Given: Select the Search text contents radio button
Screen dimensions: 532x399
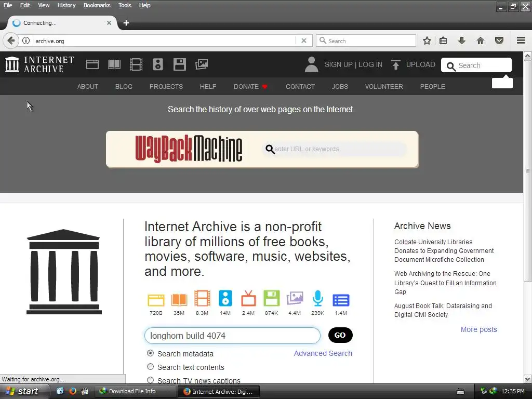Looking at the screenshot, I should coord(150,367).
